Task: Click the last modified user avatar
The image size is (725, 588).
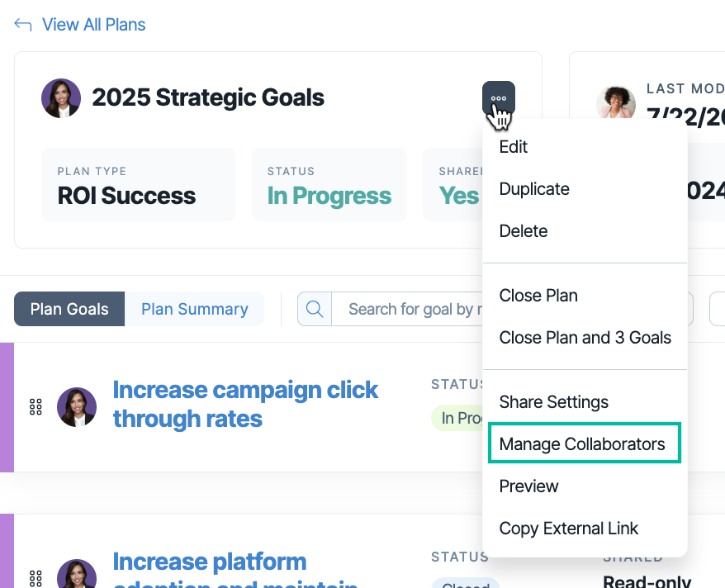Action: point(616,102)
